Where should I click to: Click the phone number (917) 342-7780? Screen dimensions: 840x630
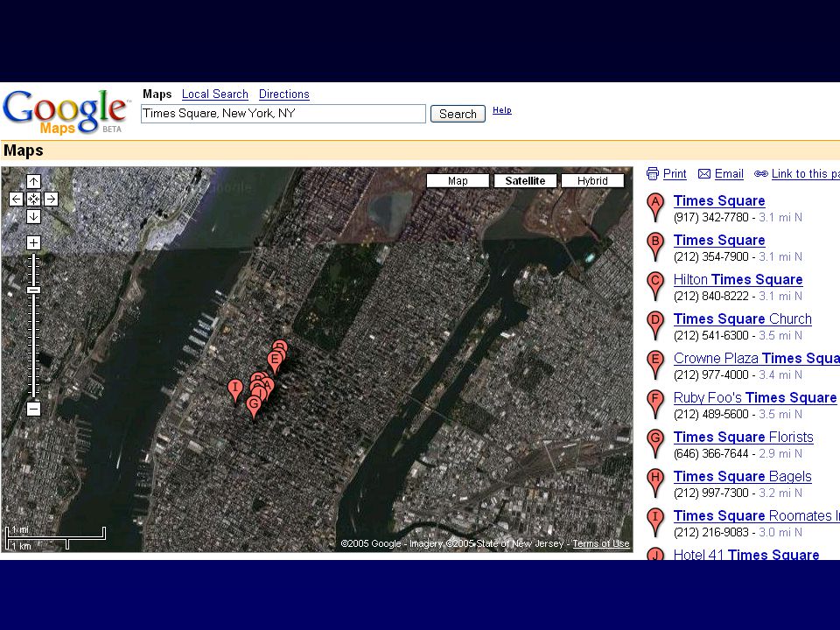(710, 218)
